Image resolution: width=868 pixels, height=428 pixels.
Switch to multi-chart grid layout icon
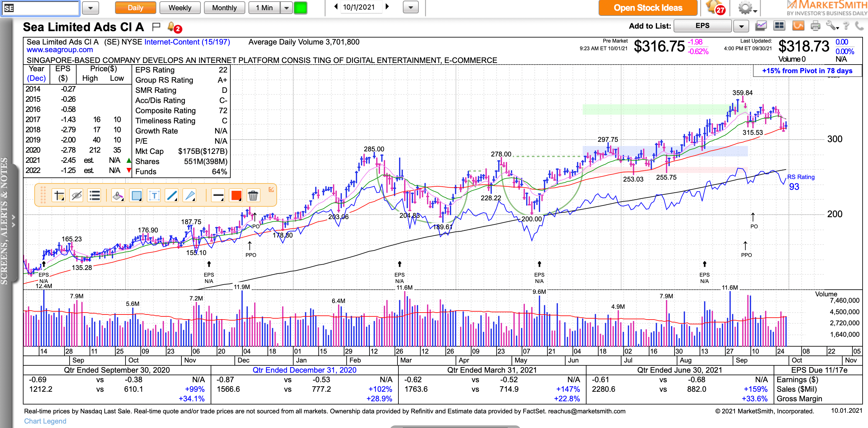(x=779, y=26)
